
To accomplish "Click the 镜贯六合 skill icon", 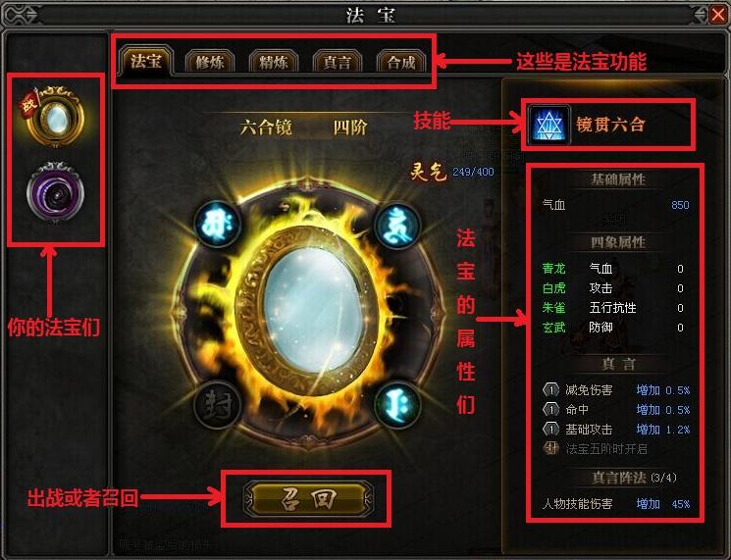I will [x=549, y=125].
